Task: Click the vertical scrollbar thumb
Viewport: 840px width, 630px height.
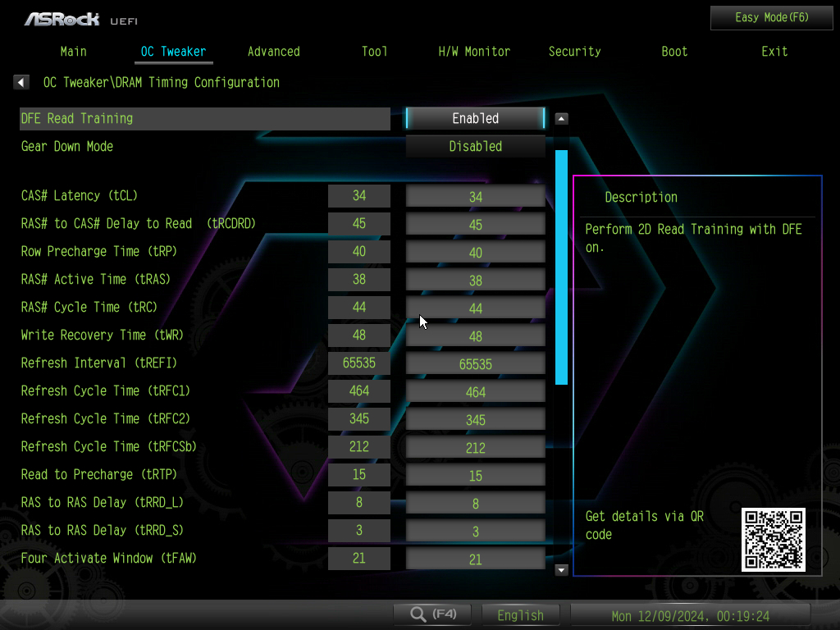Action: 561,267
